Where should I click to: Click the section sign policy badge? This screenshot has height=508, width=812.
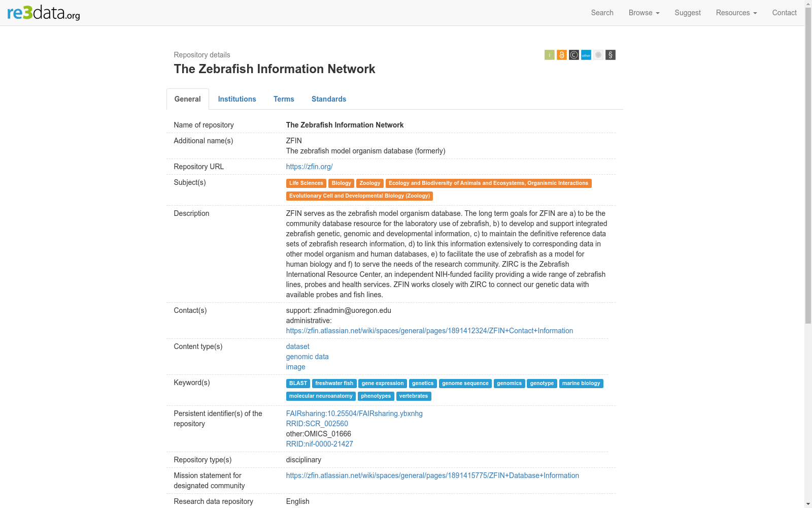[x=610, y=55]
